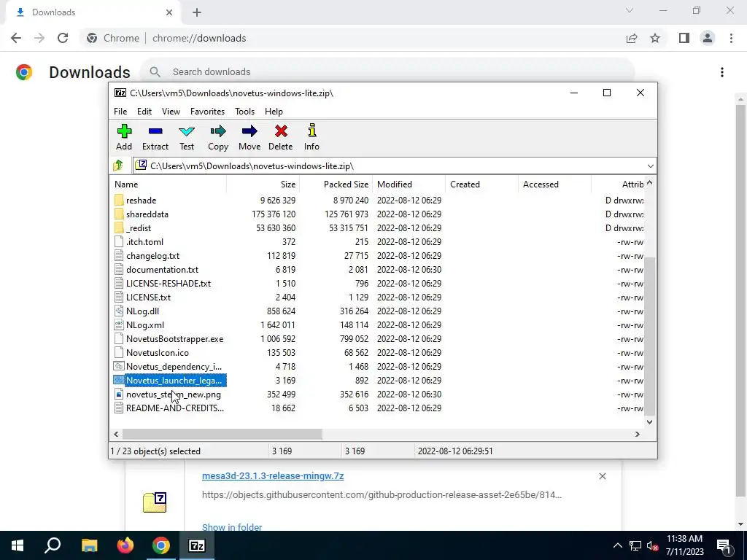Viewport: 747px width, 560px height.
Task: Click the muted volume tray icon
Action: point(653,545)
